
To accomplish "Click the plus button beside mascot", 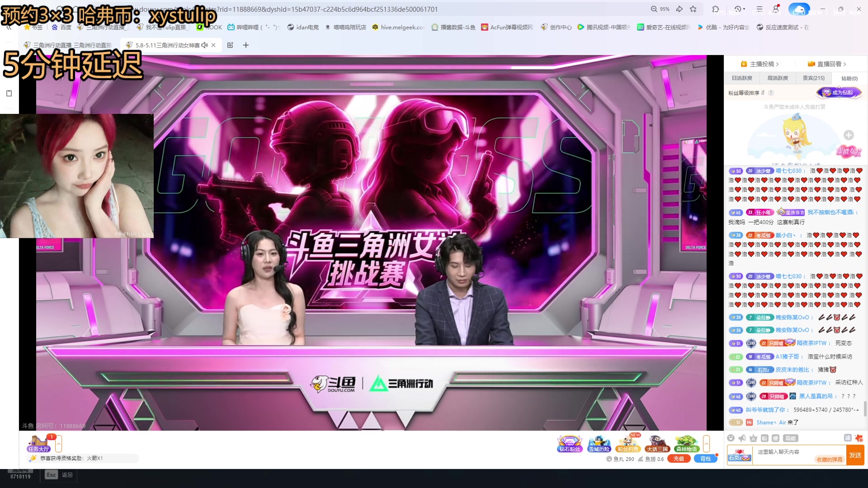I will click(849, 135).
